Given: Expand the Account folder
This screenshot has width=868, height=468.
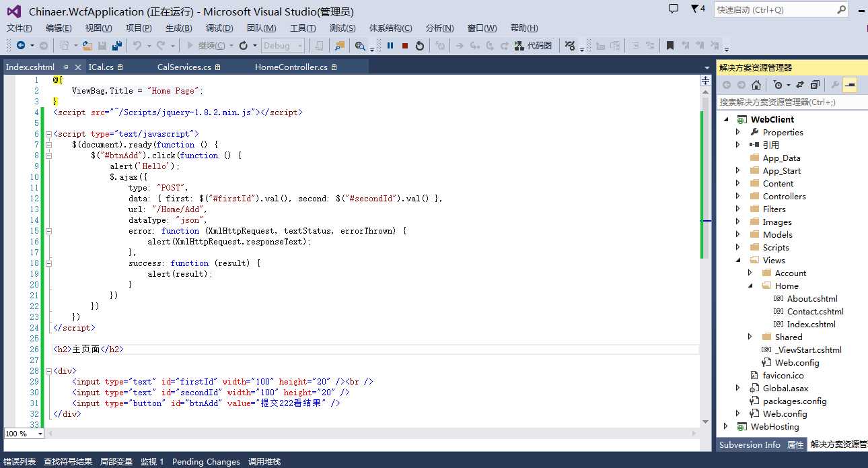Looking at the screenshot, I should pyautogui.click(x=750, y=273).
